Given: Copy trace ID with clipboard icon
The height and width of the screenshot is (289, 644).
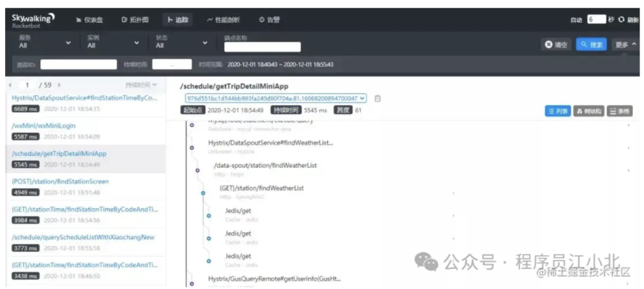Looking at the screenshot, I should [378, 99].
